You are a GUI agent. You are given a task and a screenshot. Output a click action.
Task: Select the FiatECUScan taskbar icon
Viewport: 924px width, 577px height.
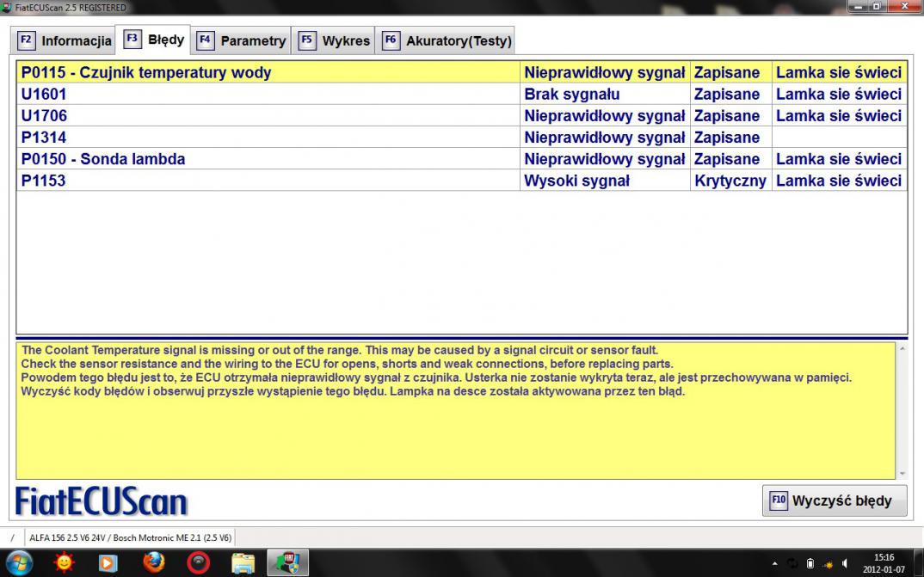(x=288, y=563)
